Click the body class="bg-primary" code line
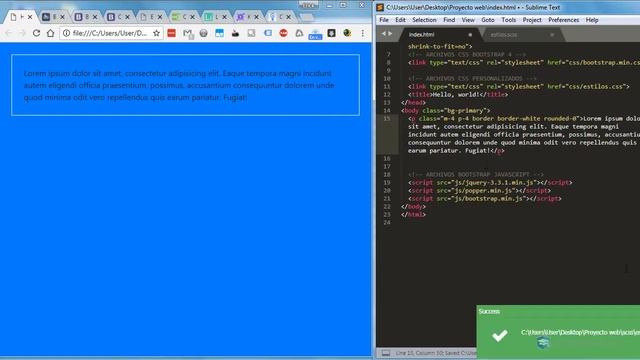The image size is (640, 360). point(445,111)
